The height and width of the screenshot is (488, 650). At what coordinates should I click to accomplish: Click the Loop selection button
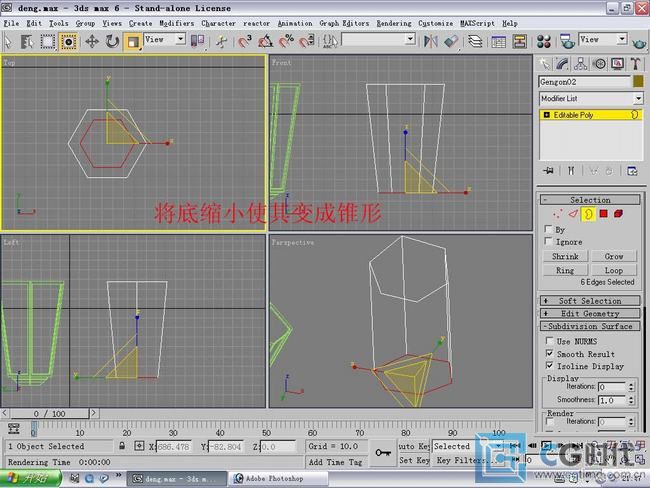pos(614,270)
